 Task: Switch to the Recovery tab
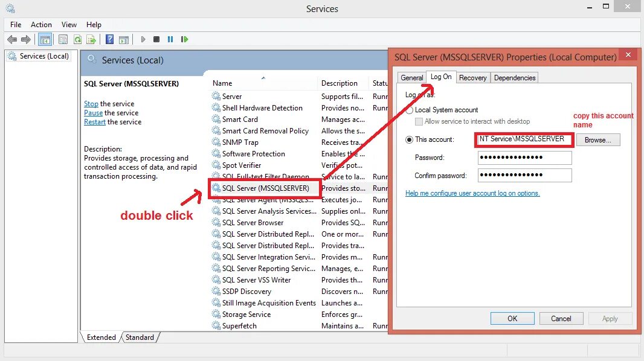[x=473, y=77]
